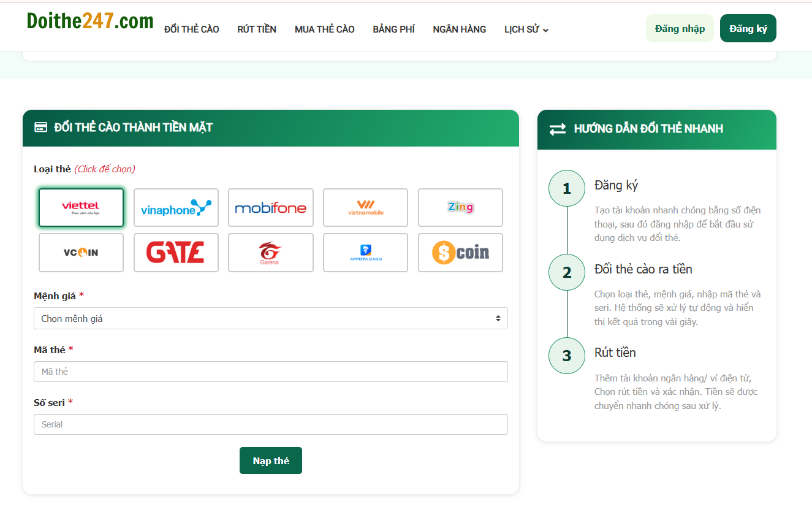812x520 pixels.
Task: Choose the Vcoin card type
Action: [x=81, y=253]
